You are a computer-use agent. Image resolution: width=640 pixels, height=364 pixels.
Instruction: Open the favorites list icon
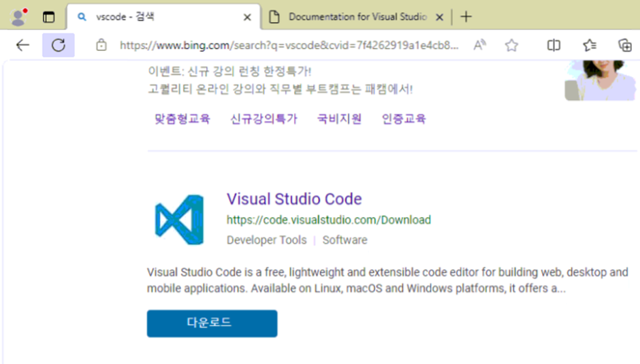tap(590, 45)
